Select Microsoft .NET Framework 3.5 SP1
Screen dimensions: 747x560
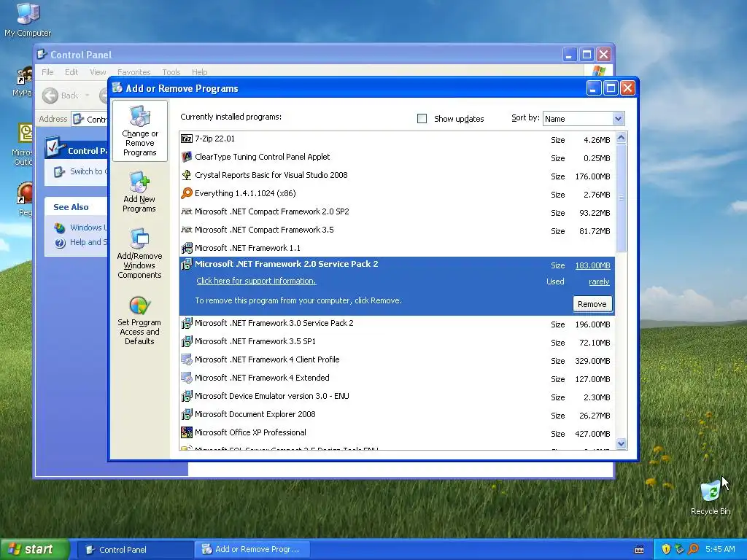point(397,342)
